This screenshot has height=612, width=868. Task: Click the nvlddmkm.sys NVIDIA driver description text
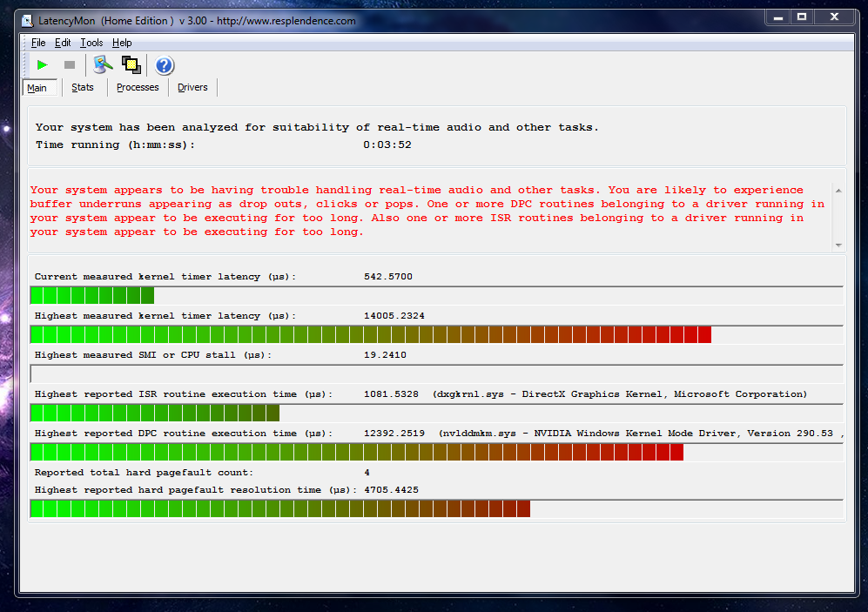(642, 434)
